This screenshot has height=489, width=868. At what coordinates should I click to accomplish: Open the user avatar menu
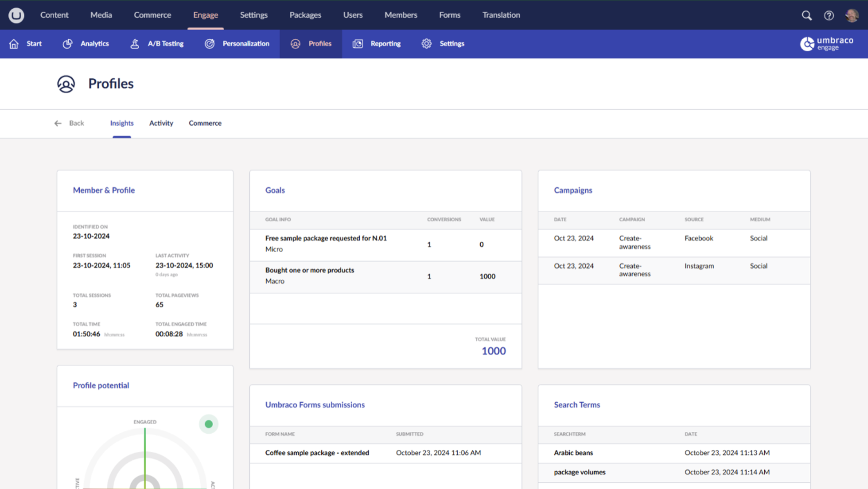(x=852, y=15)
